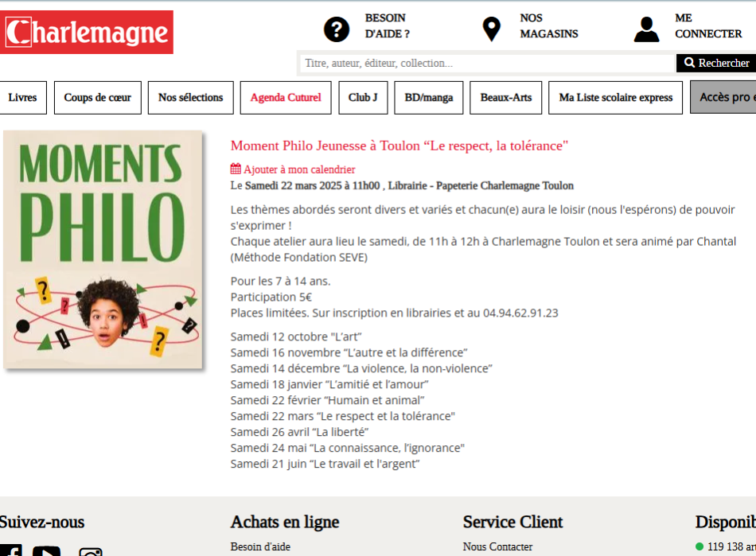Screen dimensions: 756x556
Task: Open the Club J section
Action: coord(363,98)
